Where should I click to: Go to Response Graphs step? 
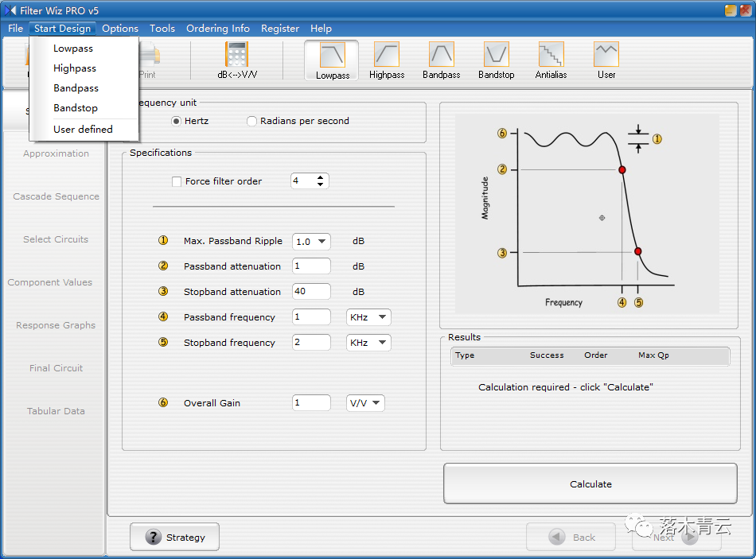point(56,325)
